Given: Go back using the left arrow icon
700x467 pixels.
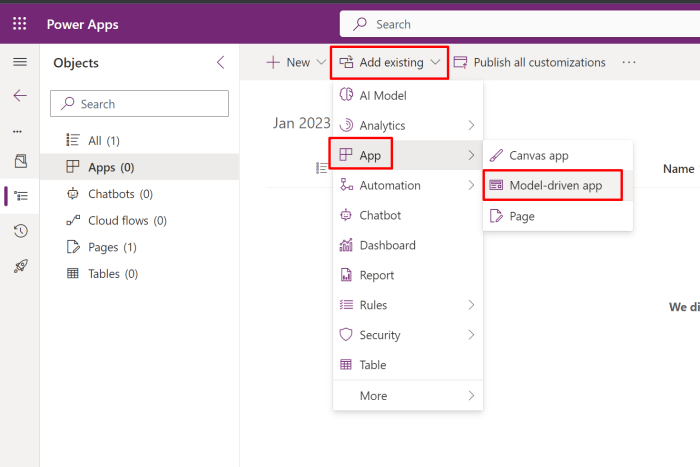Looking at the screenshot, I should (x=20, y=96).
